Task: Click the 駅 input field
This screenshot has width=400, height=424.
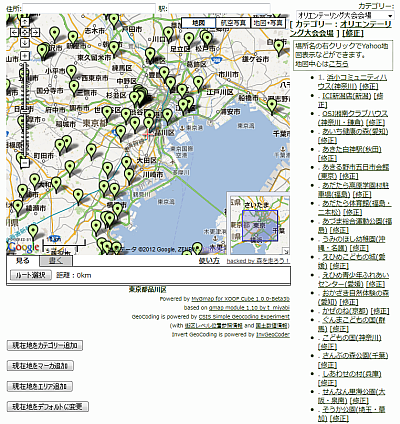Action: [x=219, y=8]
